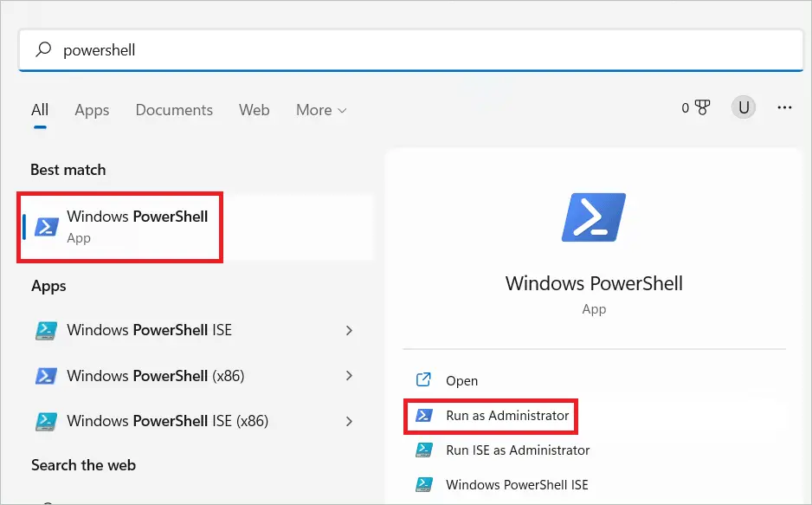Open the ellipsis options menu
This screenshot has height=505, width=812.
[784, 107]
